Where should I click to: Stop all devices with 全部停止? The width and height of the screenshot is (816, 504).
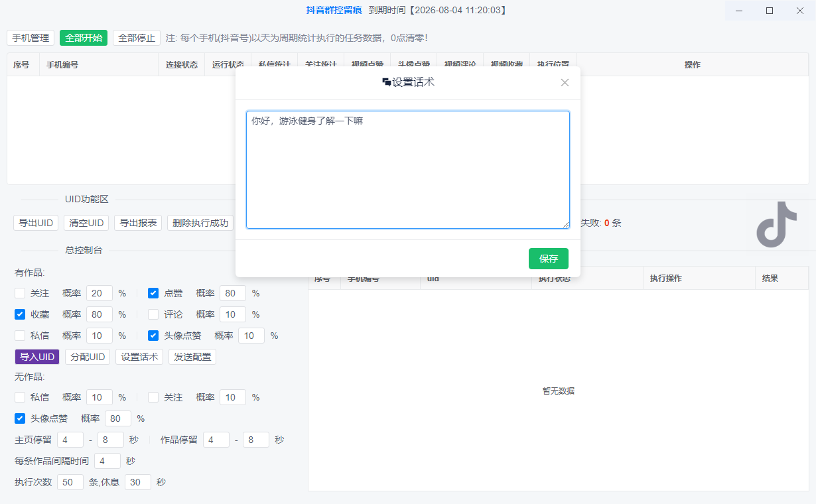tap(137, 38)
